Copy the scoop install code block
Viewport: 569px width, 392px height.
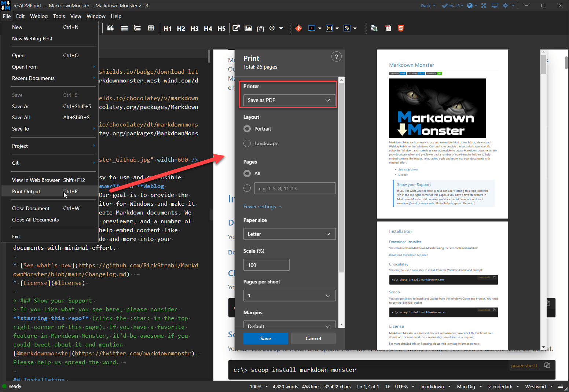pos(547,365)
